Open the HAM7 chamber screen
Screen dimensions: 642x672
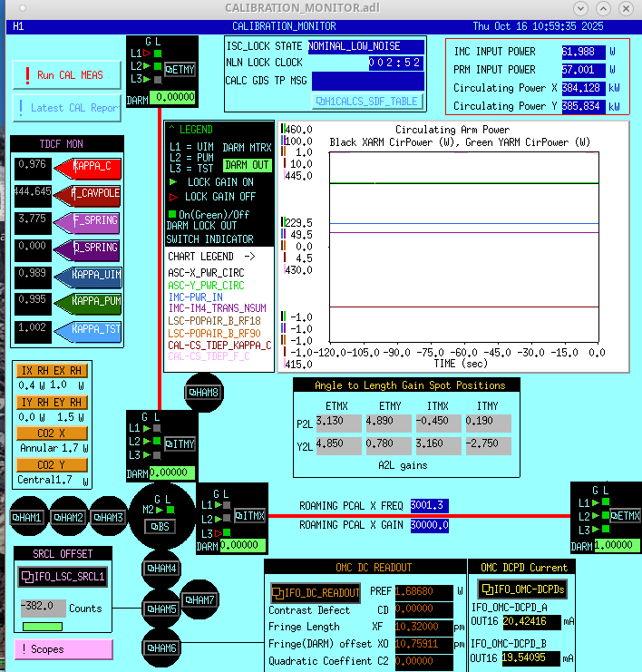[199, 599]
